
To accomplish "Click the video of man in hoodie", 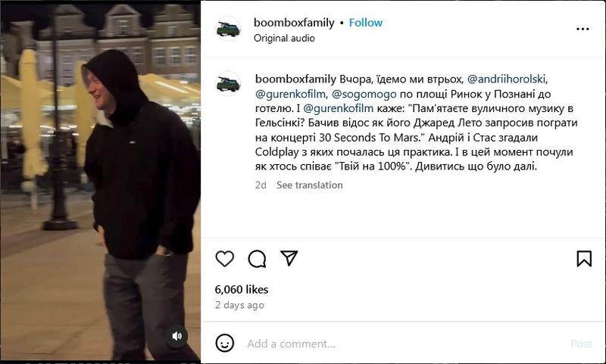I will coord(101,182).
